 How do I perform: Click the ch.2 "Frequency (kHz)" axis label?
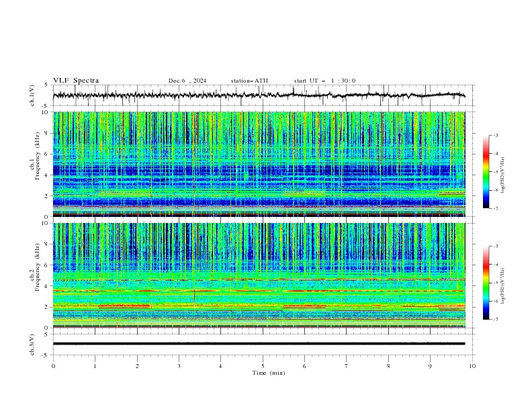[37, 267]
